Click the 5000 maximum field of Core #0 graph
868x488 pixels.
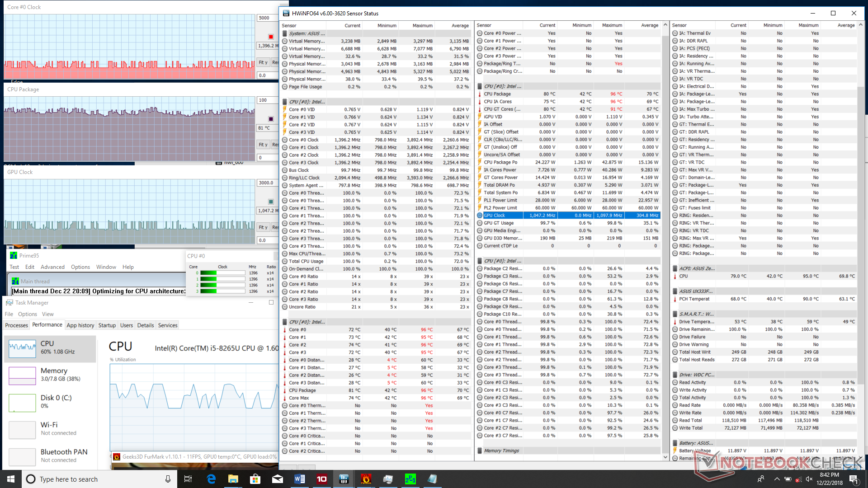(267, 18)
